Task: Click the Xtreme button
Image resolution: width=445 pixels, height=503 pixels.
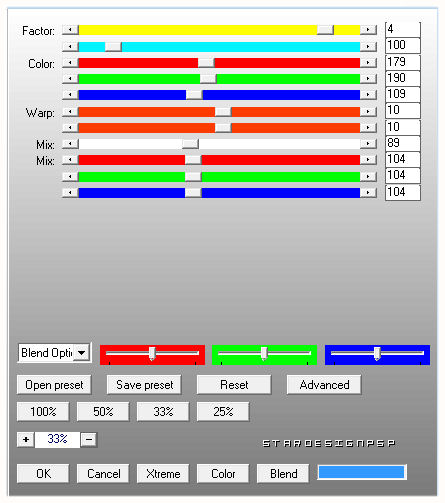Action: (163, 474)
